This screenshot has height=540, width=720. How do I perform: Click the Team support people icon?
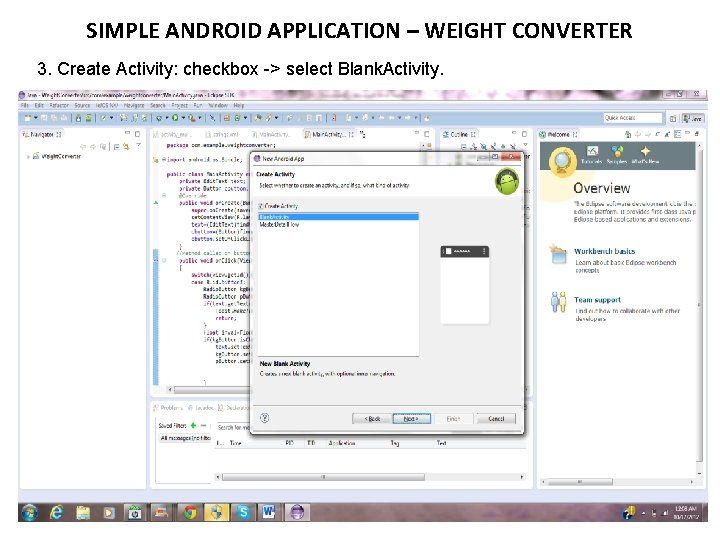click(559, 302)
